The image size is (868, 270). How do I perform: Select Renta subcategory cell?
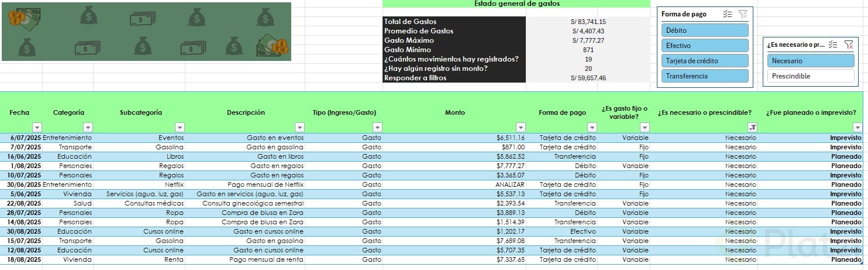click(x=139, y=259)
